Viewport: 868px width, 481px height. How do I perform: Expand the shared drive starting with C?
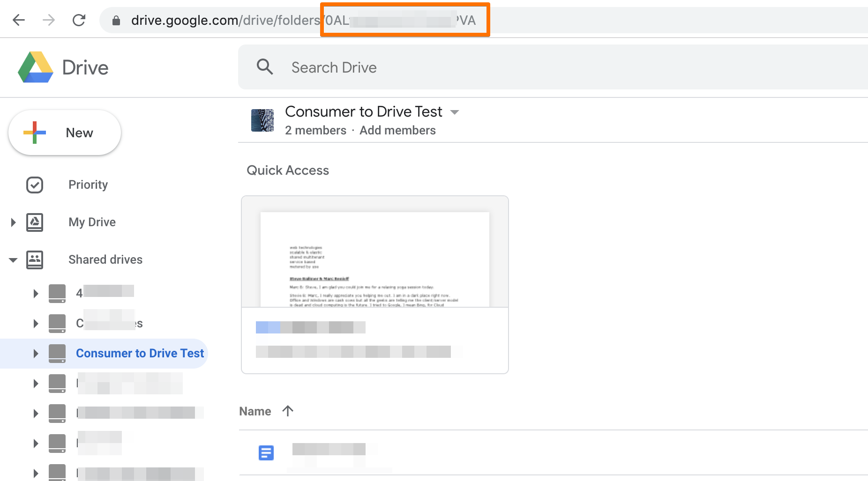36,324
